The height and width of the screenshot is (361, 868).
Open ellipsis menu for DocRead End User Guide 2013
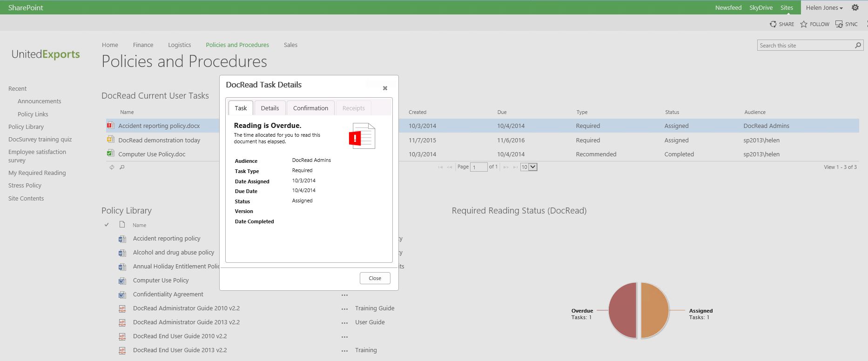344,351
